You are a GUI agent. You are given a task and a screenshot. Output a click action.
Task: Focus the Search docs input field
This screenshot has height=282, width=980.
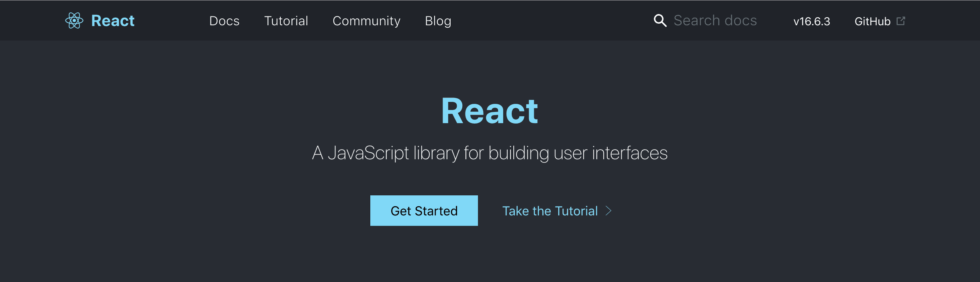(x=715, y=20)
